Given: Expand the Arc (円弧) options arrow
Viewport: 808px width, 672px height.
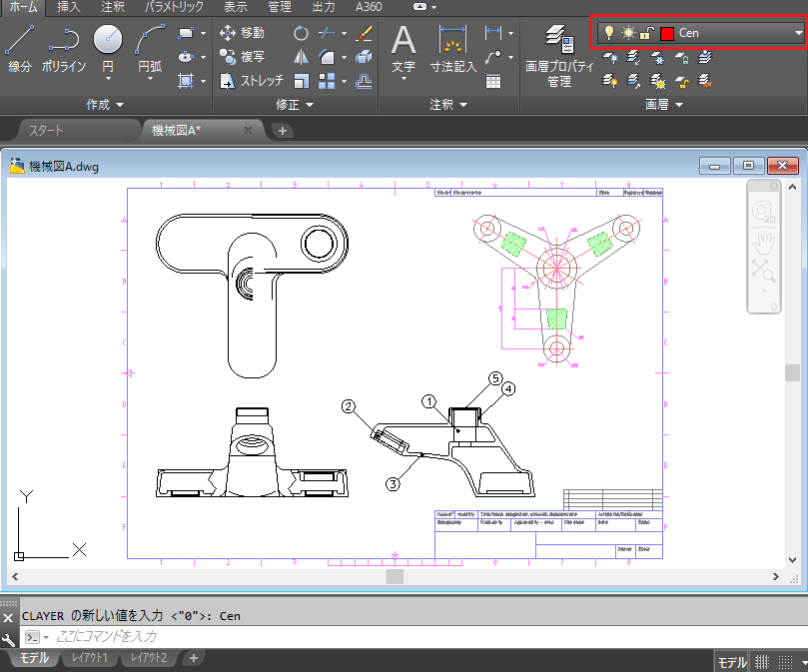Looking at the screenshot, I should coord(150,79).
